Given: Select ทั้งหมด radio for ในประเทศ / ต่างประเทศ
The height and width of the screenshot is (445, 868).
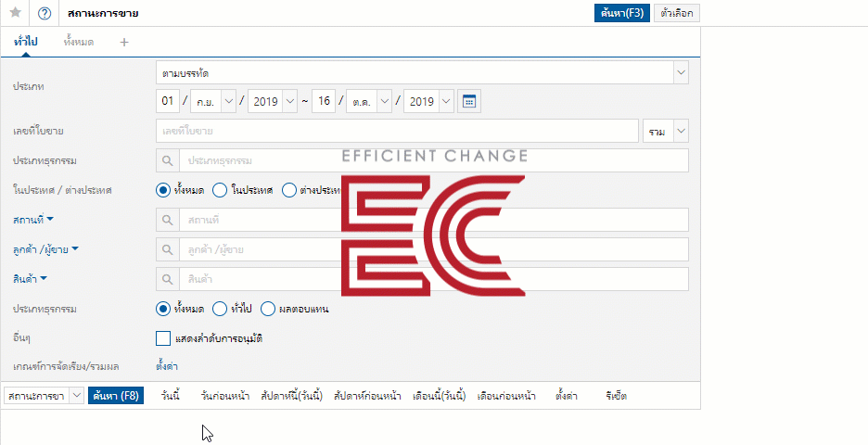Looking at the screenshot, I should pos(163,190).
